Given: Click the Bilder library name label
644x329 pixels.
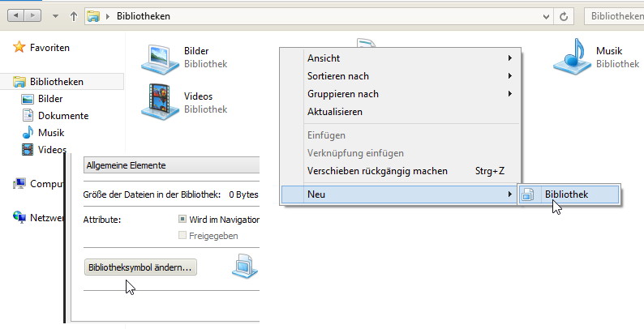Looking at the screenshot, I should pos(196,51).
